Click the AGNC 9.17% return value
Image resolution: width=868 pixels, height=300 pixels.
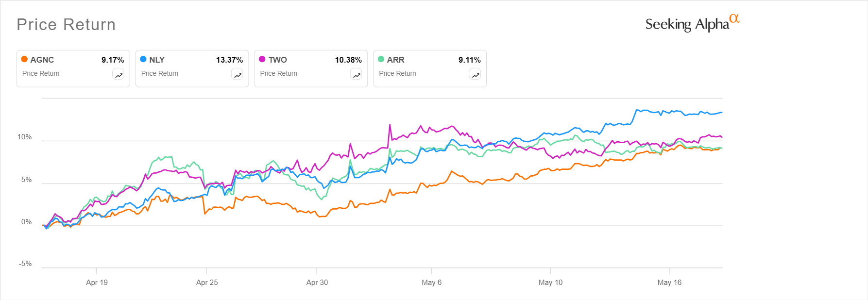(113, 60)
